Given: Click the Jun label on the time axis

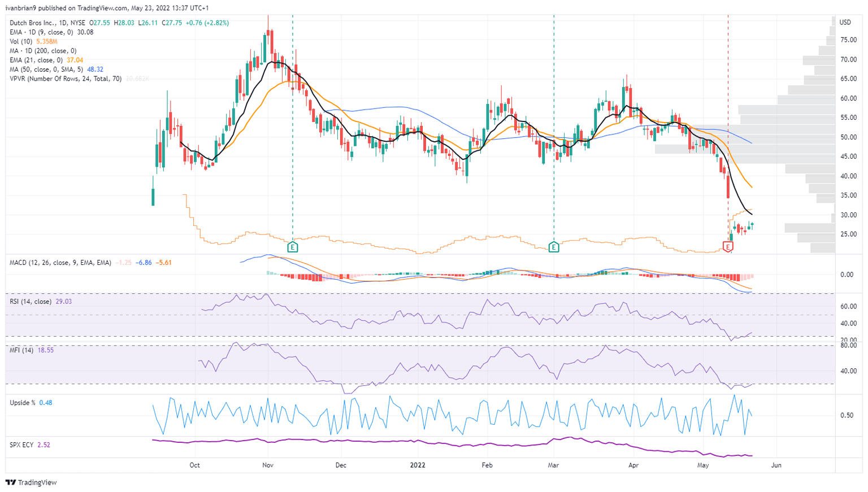Looking at the screenshot, I should (776, 465).
